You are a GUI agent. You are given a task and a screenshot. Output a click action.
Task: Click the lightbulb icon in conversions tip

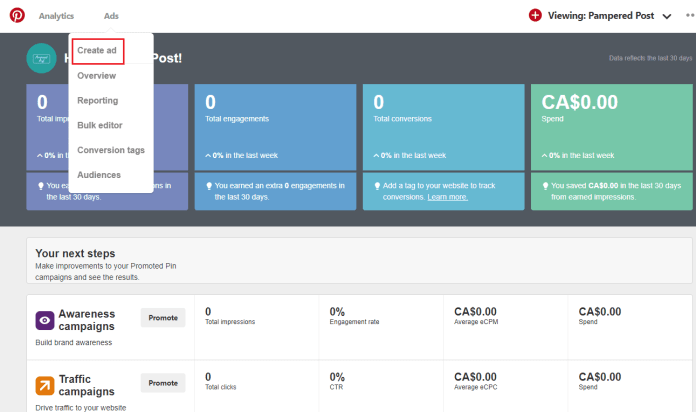coord(377,186)
